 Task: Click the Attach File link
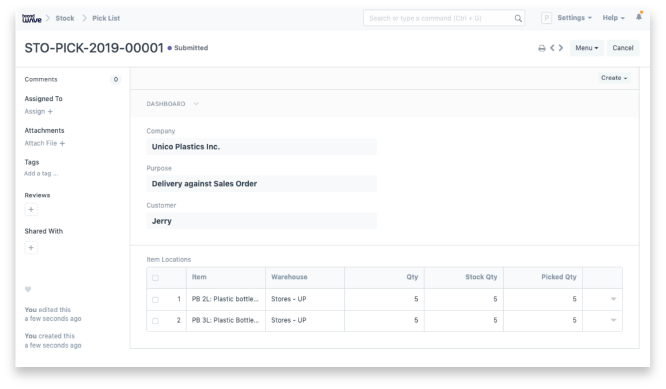point(40,143)
